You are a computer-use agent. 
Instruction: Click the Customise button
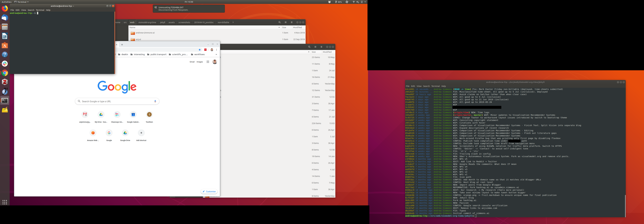click(209, 192)
